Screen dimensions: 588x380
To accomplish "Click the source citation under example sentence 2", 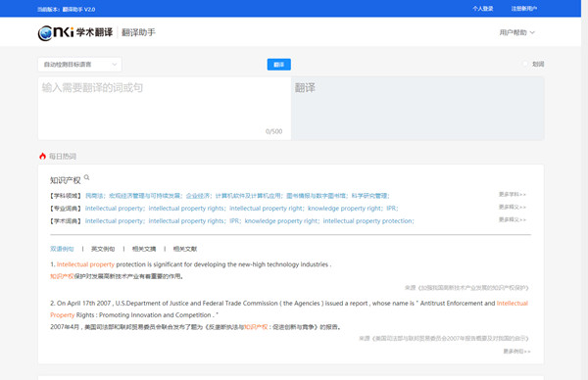I will point(444,339).
